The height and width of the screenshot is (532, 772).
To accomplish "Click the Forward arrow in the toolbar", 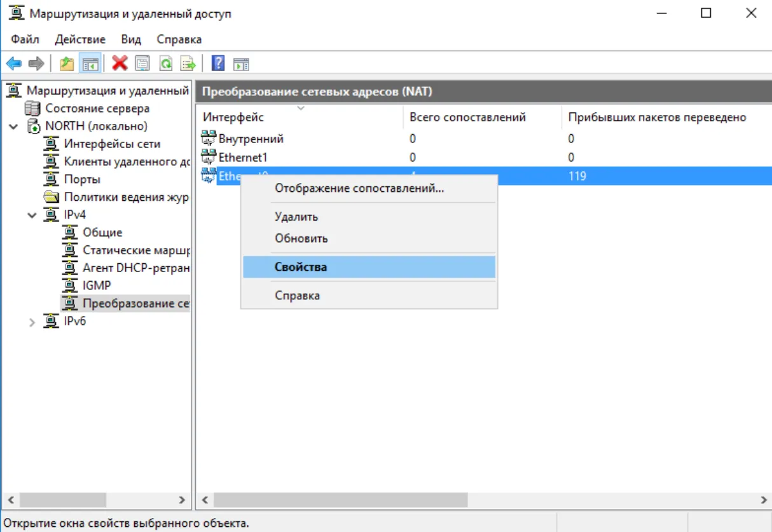I will [36, 63].
